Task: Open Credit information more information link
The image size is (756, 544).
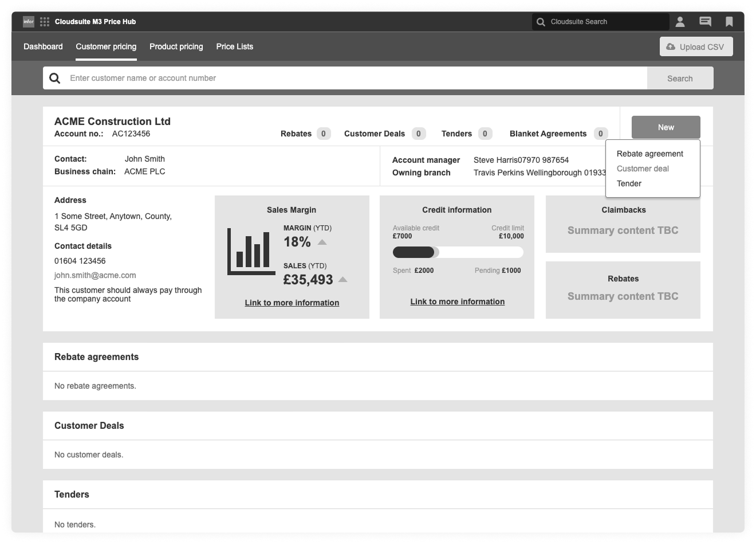Action: 458,302
